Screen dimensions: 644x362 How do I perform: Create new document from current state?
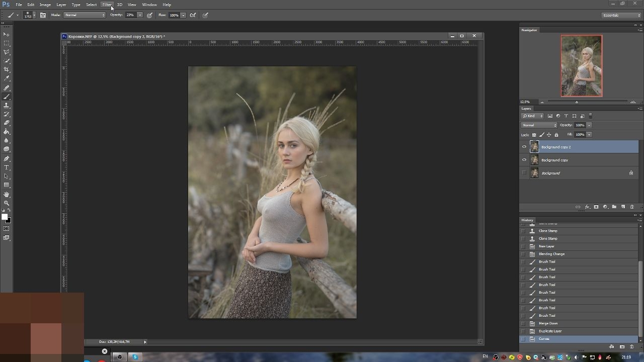click(612, 346)
